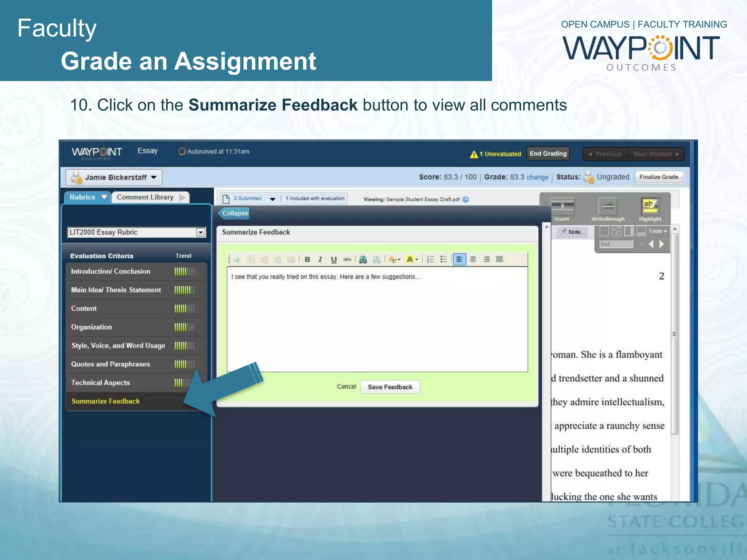Image resolution: width=747 pixels, height=560 pixels.
Task: Insert a hyperlink with the globe icon
Action: 363,259
